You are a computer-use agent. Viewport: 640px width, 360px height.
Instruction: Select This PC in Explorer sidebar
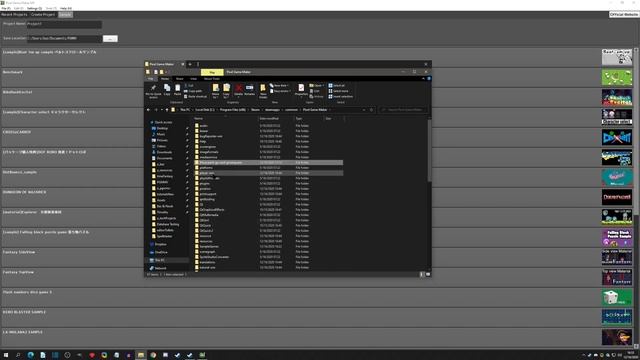tap(160, 260)
